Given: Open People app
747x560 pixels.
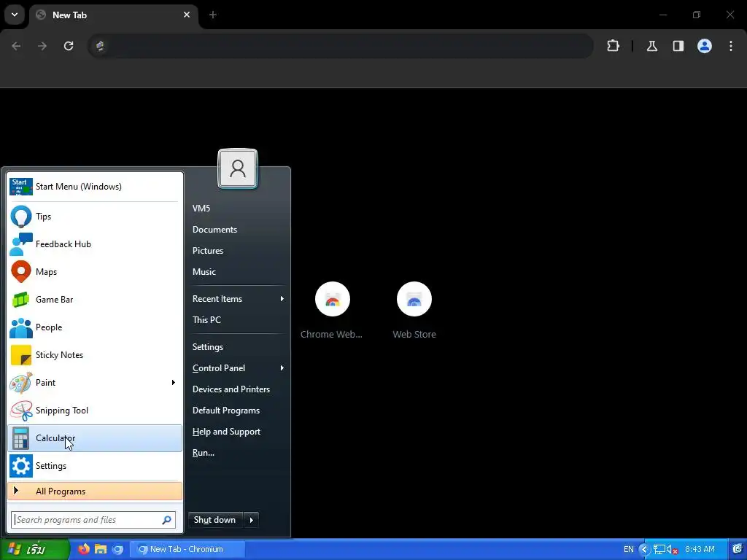Looking at the screenshot, I should coord(95,327).
